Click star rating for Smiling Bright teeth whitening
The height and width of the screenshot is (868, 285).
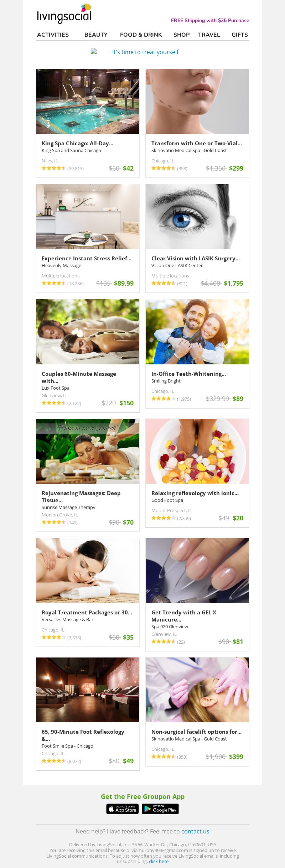pyautogui.click(x=164, y=399)
